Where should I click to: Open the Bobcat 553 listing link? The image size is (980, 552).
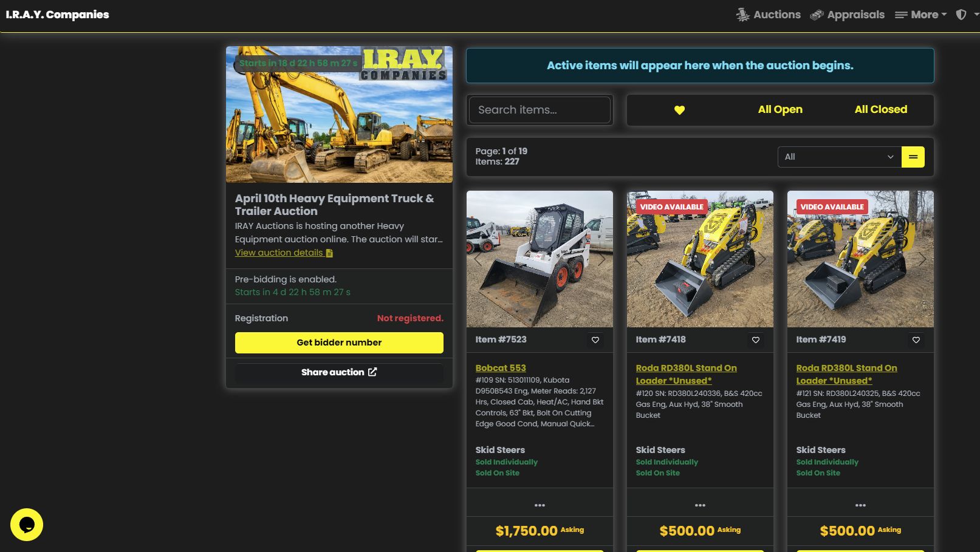[x=501, y=368]
